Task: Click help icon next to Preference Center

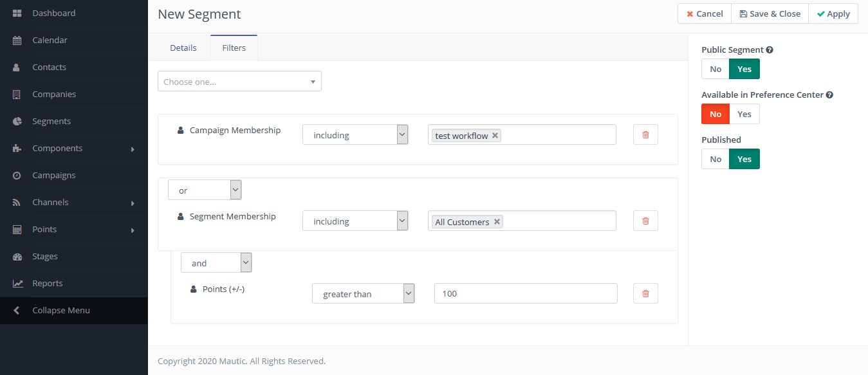Action: 829,95
